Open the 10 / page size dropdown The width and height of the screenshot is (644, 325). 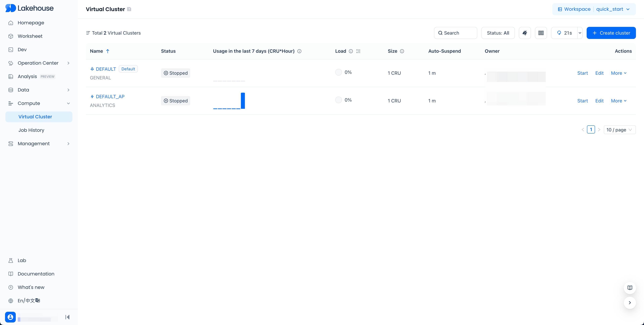(619, 130)
